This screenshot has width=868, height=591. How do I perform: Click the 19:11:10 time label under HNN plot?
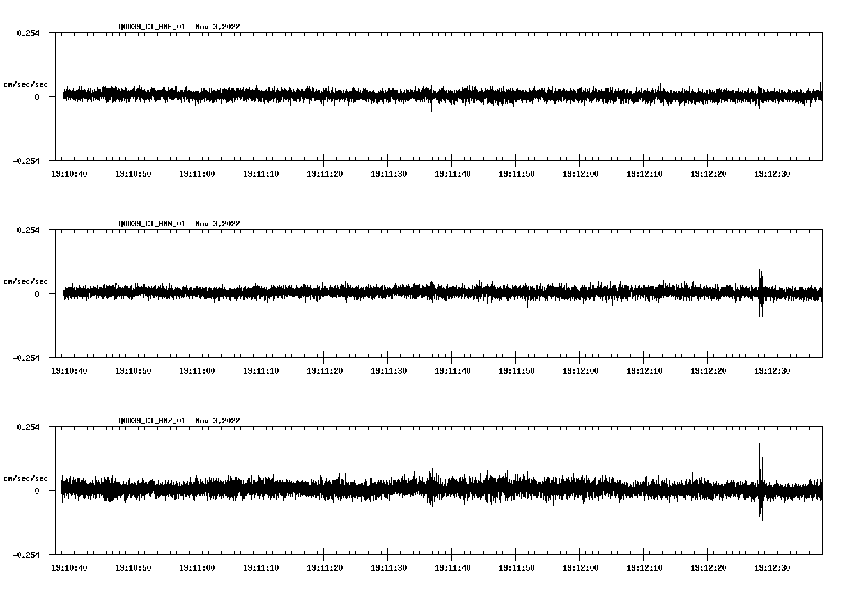(261, 371)
